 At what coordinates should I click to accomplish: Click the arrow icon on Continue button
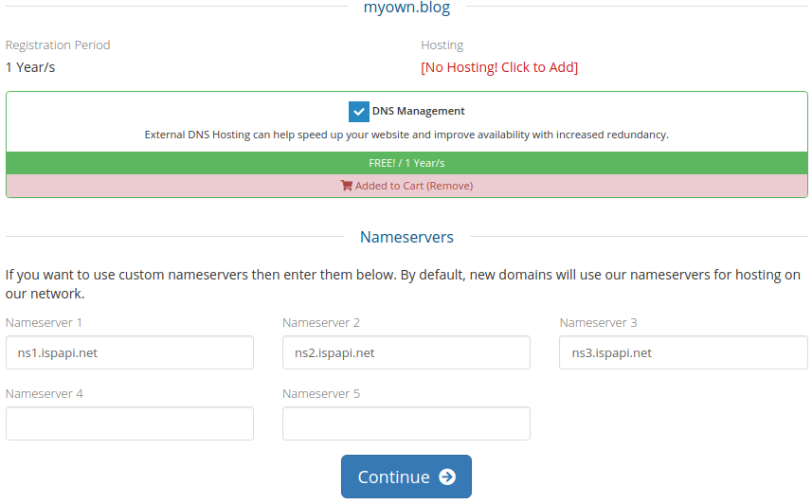(x=447, y=477)
